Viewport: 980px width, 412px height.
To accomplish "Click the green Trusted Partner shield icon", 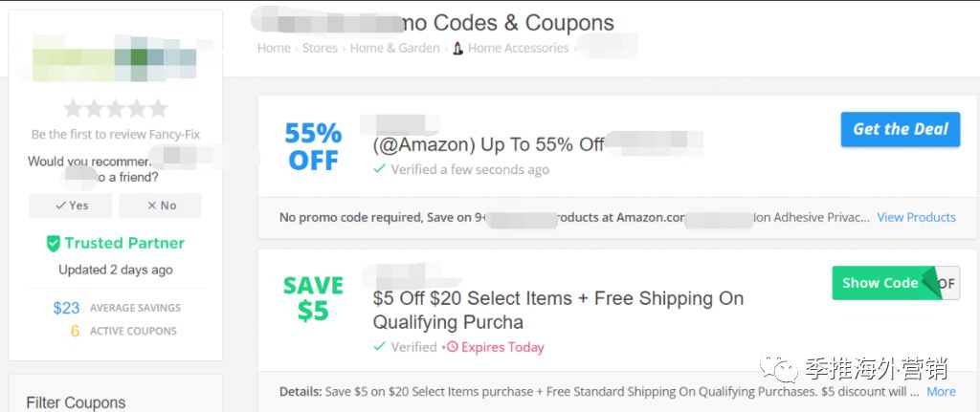I will click(54, 244).
